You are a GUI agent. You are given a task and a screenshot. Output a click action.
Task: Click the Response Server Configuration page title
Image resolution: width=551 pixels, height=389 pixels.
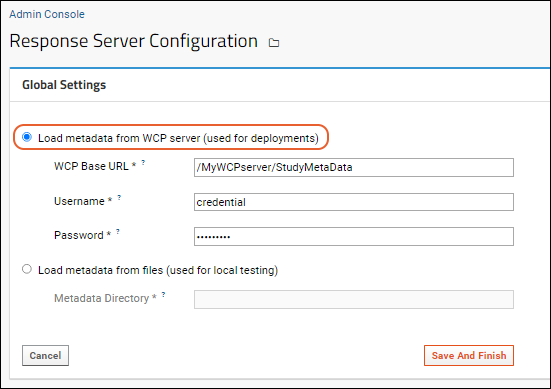coord(134,41)
